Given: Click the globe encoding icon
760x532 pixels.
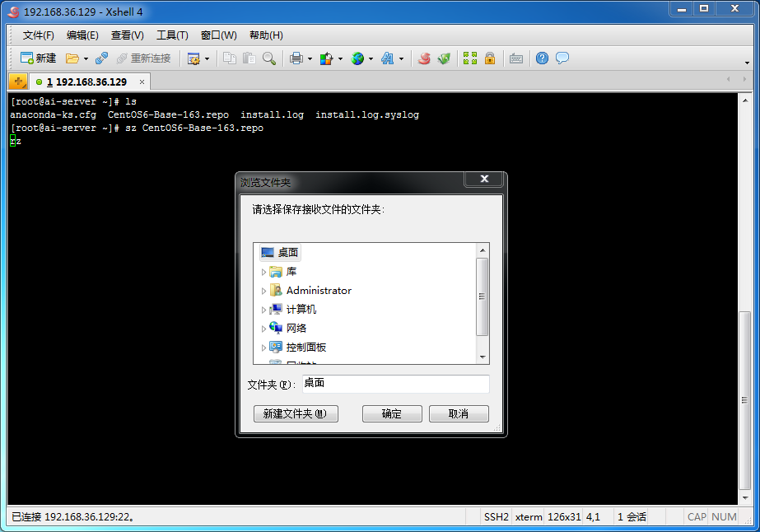Looking at the screenshot, I should 357,58.
